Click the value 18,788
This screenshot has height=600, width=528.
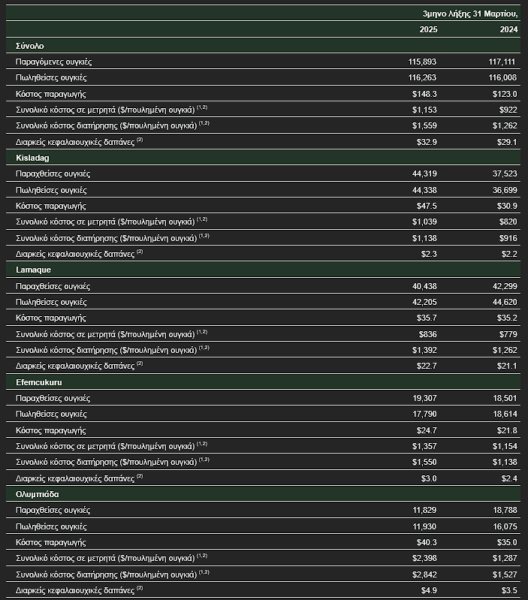click(505, 510)
